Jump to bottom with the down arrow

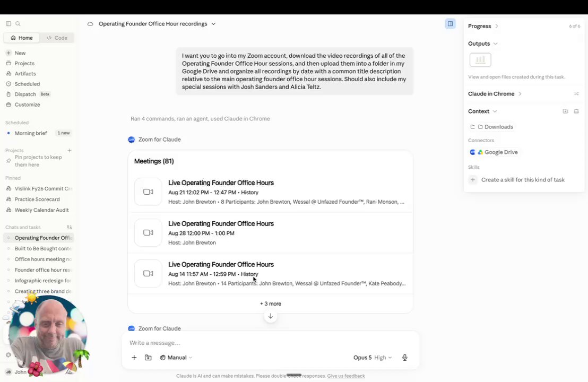(x=270, y=316)
